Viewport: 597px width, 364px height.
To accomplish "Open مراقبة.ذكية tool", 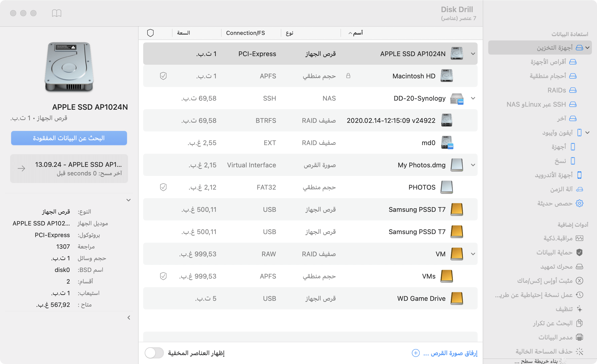I will [x=563, y=238].
